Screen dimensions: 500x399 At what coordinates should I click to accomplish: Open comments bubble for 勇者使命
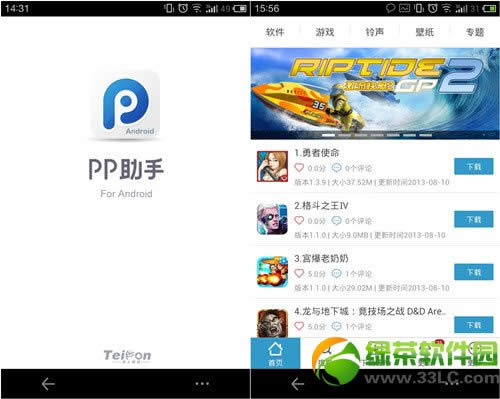pyautogui.click(x=336, y=168)
